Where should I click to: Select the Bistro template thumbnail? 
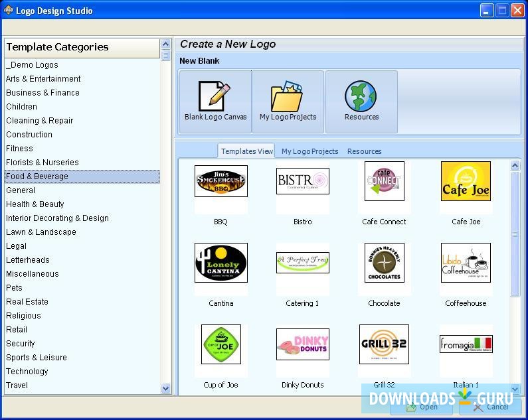click(302, 181)
